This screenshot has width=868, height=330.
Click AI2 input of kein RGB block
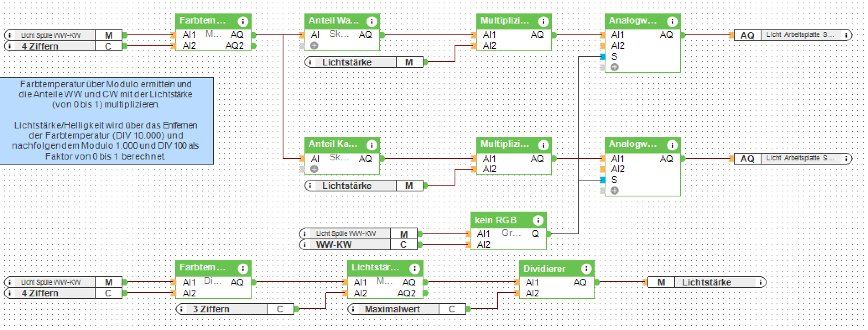click(469, 245)
